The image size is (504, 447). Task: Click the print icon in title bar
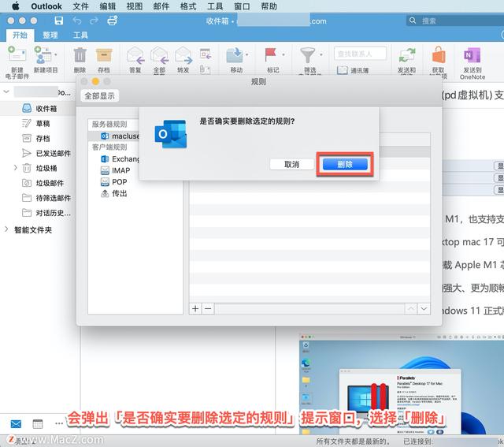112,21
